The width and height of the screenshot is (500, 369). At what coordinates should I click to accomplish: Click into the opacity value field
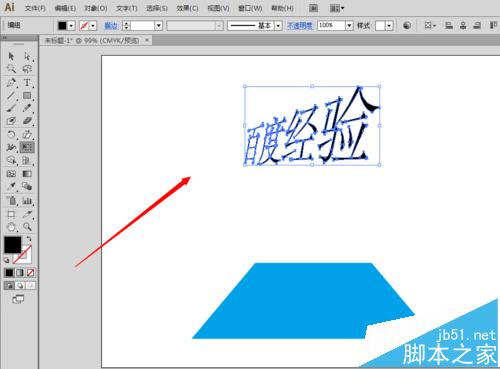coord(331,25)
